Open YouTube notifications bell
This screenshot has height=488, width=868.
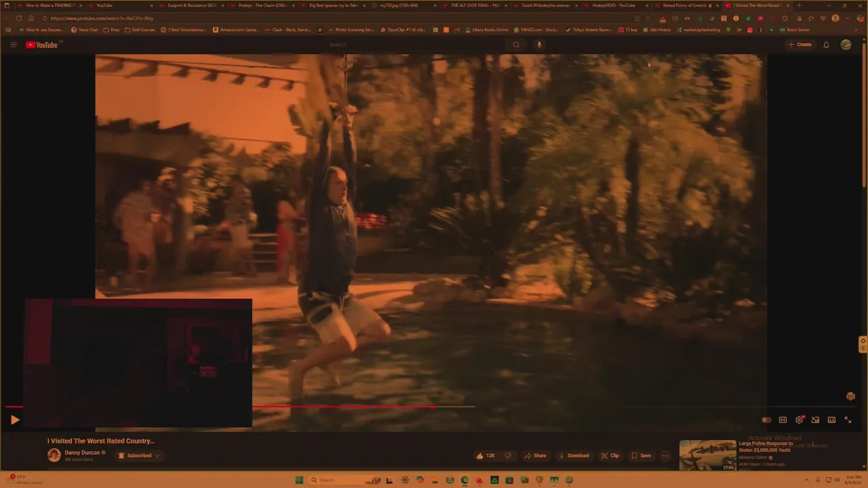(x=826, y=45)
